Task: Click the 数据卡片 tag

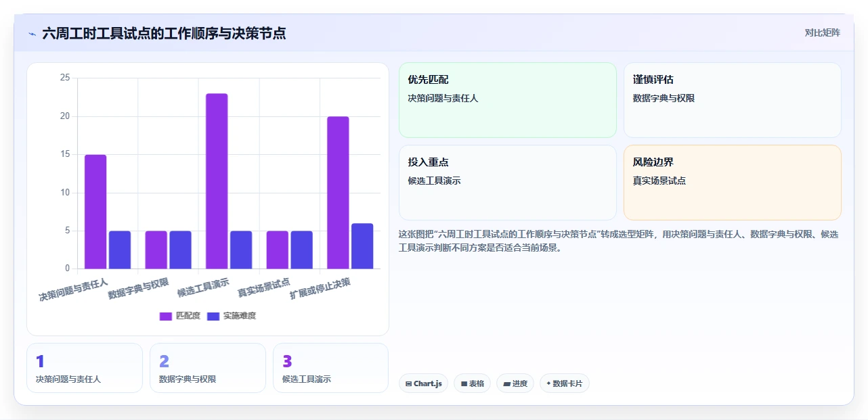Action: pyautogui.click(x=564, y=383)
